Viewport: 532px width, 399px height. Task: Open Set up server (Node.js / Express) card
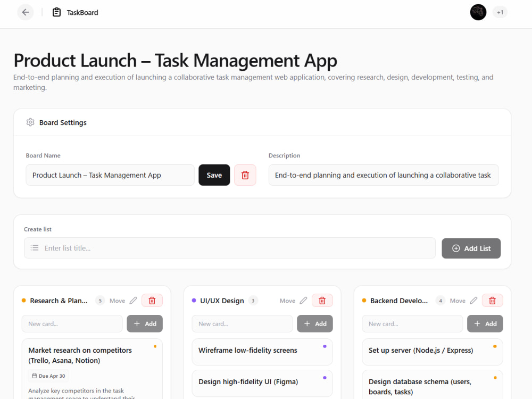pos(432,352)
